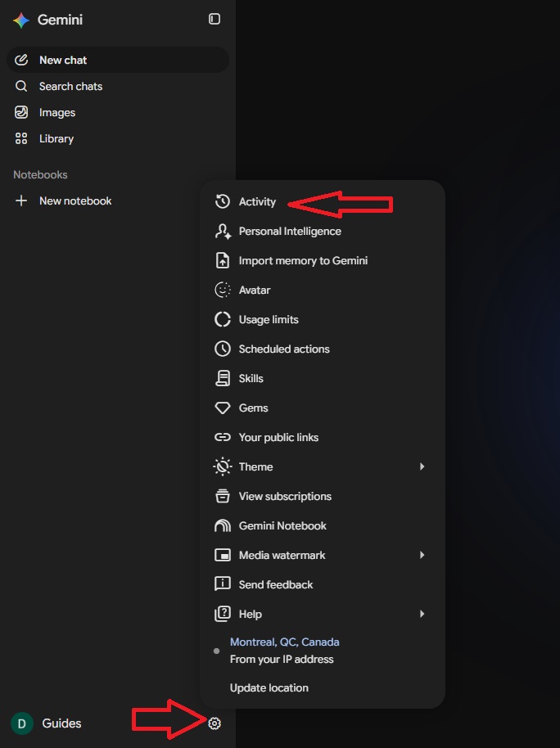The image size is (560, 748).
Task: Click the New chat pencil icon
Action: coord(21,60)
